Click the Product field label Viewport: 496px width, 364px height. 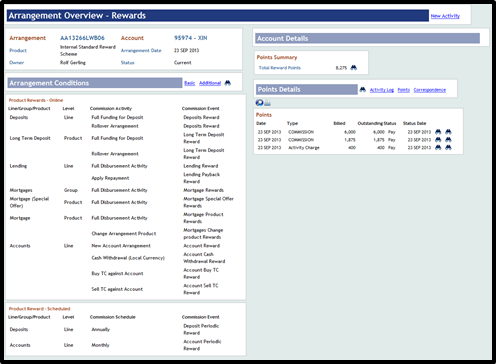coord(18,50)
